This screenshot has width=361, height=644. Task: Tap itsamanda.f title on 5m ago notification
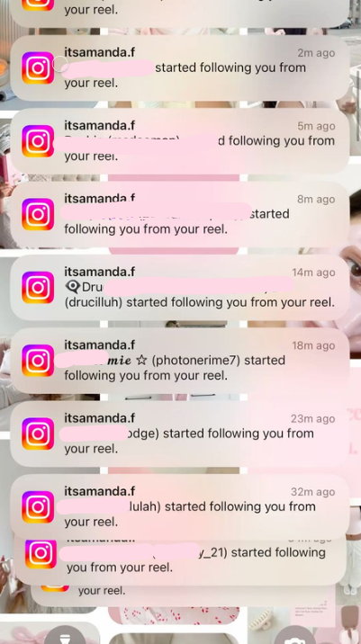pos(100,125)
